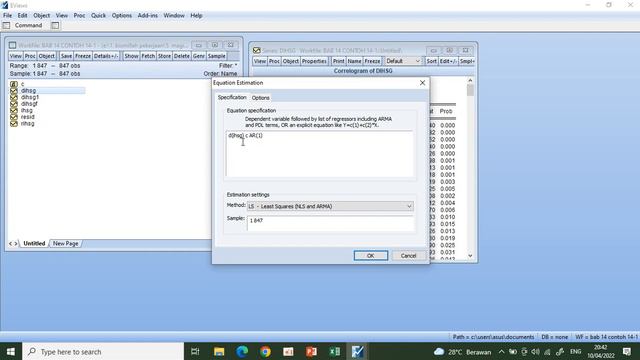The height and width of the screenshot is (360, 640).
Task: Open Task View on taskbar
Action: pos(195,351)
